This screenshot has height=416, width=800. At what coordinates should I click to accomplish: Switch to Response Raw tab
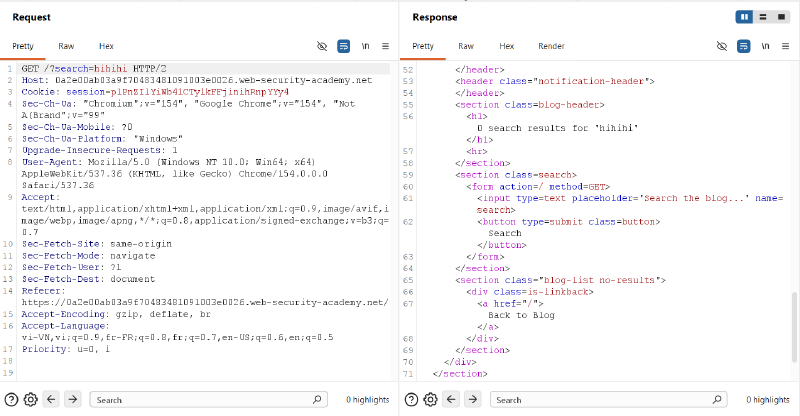tap(466, 46)
